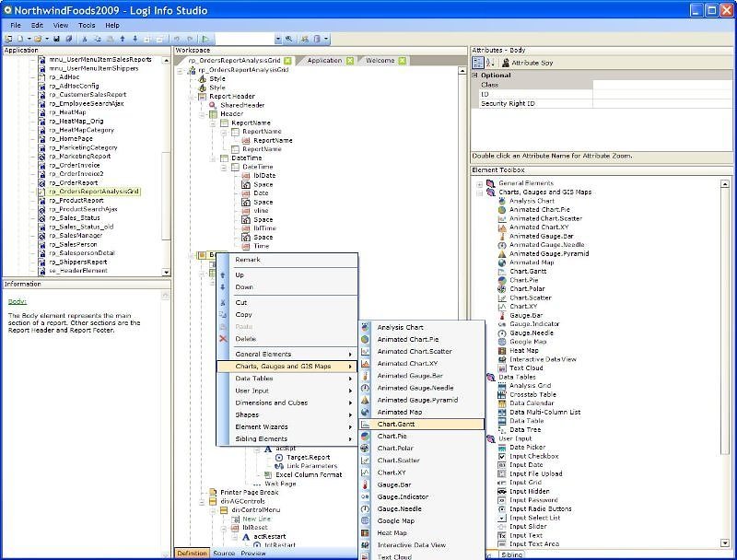737x560 pixels.
Task: Sort attributes alphabetically in the Attributes panel
Action: (488, 61)
